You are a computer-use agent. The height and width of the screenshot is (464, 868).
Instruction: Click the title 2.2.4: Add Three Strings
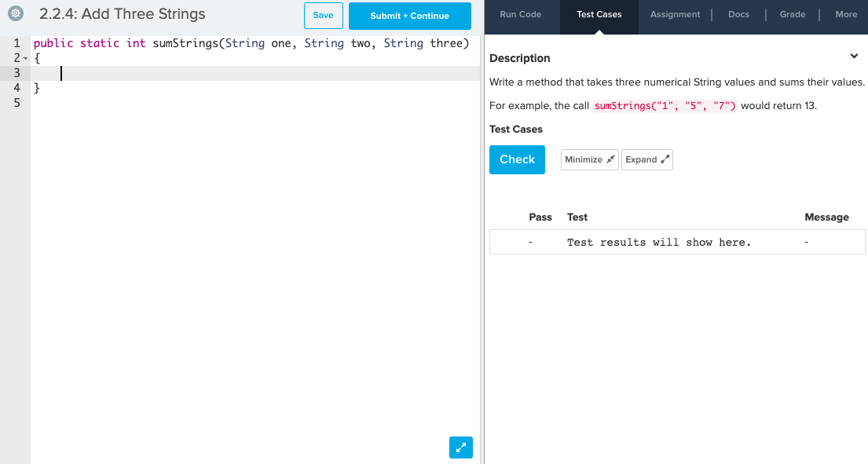tap(123, 14)
